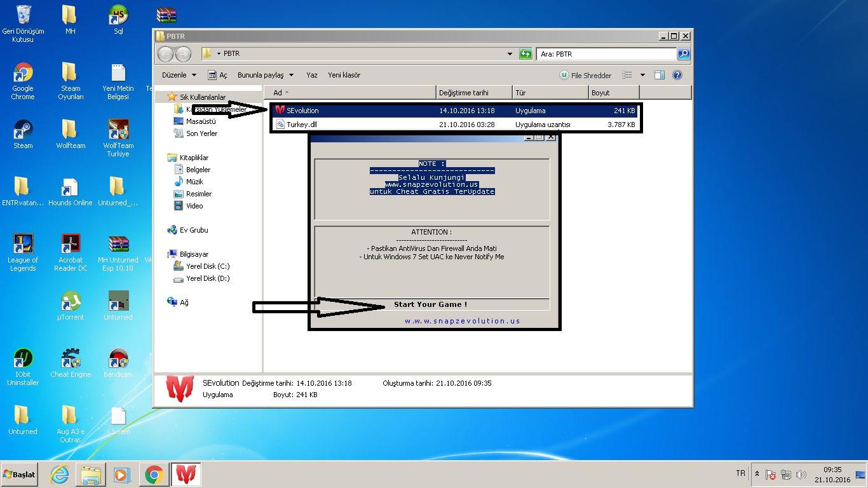Open the Geri Dönüşüm Kutusu desktop icon
This screenshot has height=488, width=868.
pos(23,24)
